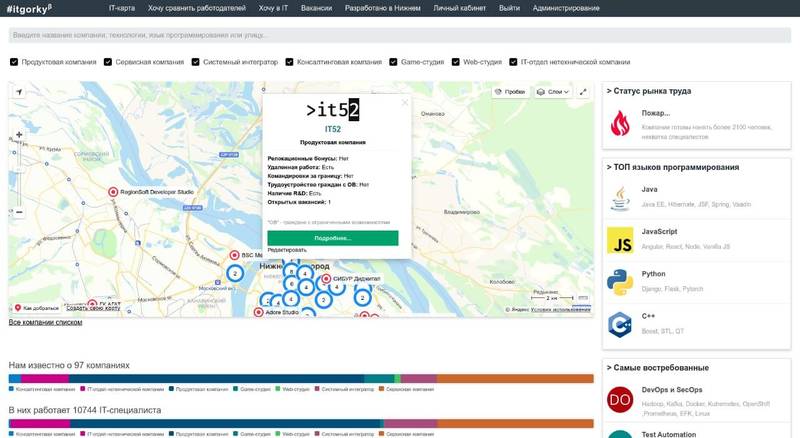This screenshot has width=800, height=438.
Task: Click the geolocation arrow on the map
Action: pos(19,92)
